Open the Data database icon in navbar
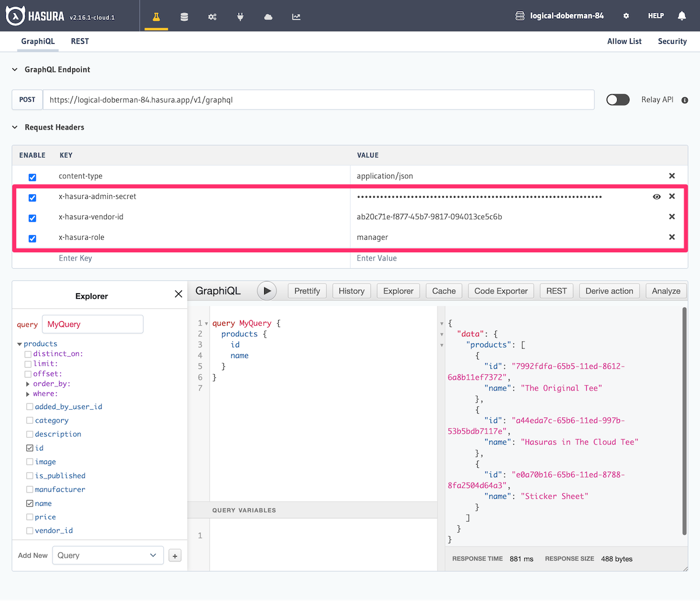The height and width of the screenshot is (601, 700). pos(184,16)
